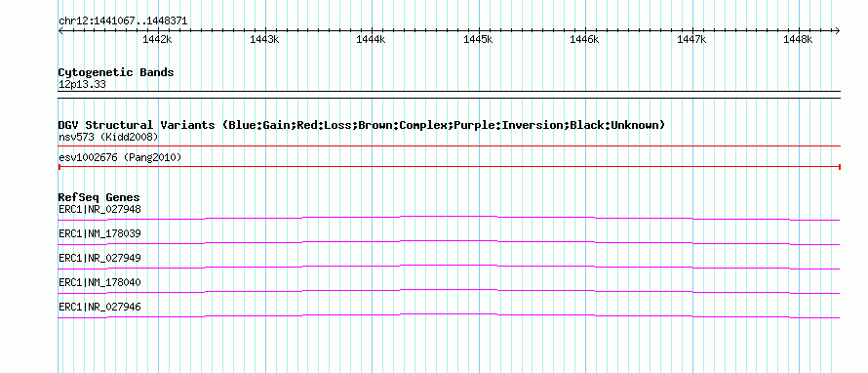Click the 1446k ruler tick label
868x373 pixels.
(x=584, y=39)
